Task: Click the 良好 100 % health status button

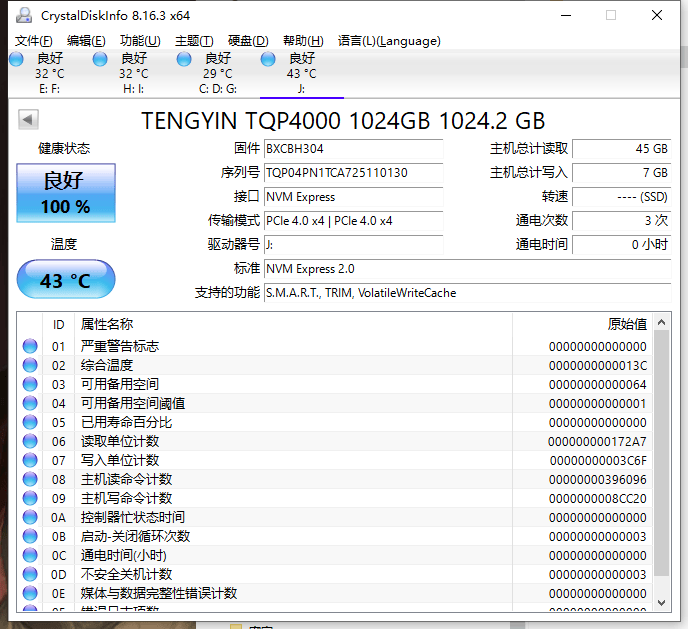Action: coord(66,193)
